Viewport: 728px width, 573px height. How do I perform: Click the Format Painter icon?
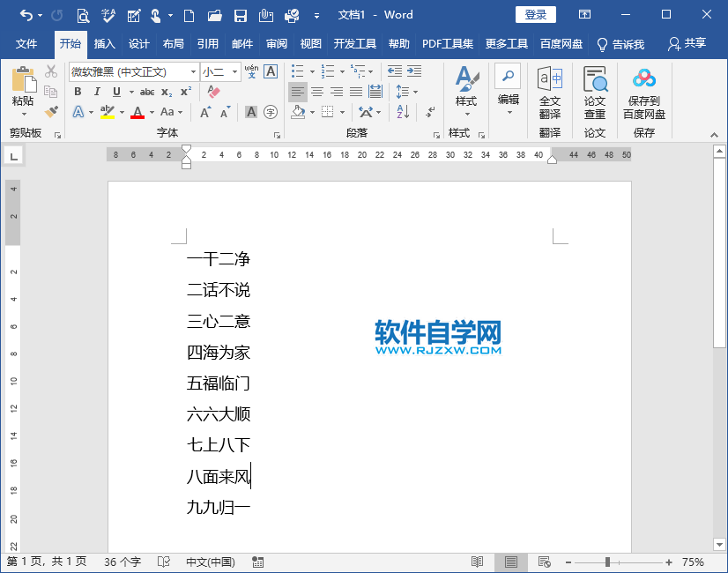click(x=50, y=112)
